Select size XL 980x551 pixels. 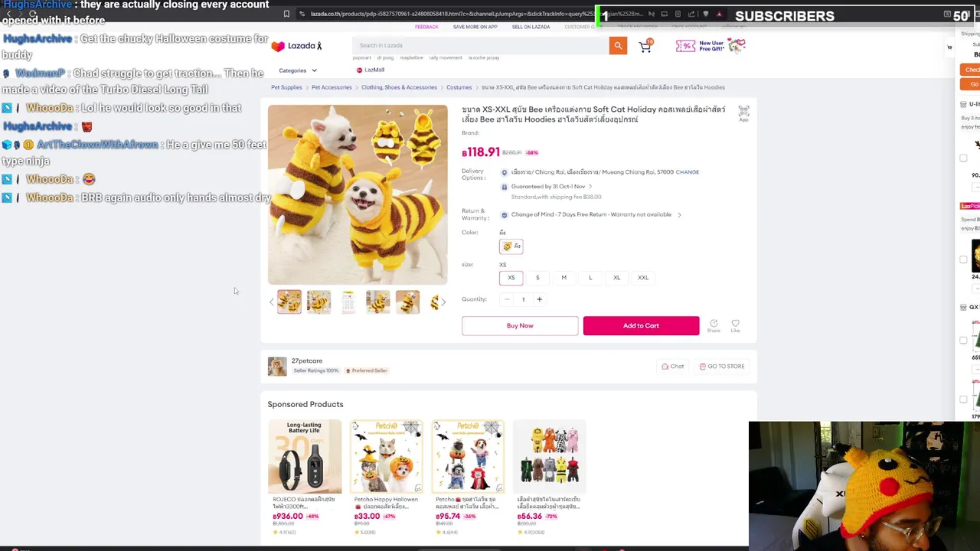(x=616, y=278)
